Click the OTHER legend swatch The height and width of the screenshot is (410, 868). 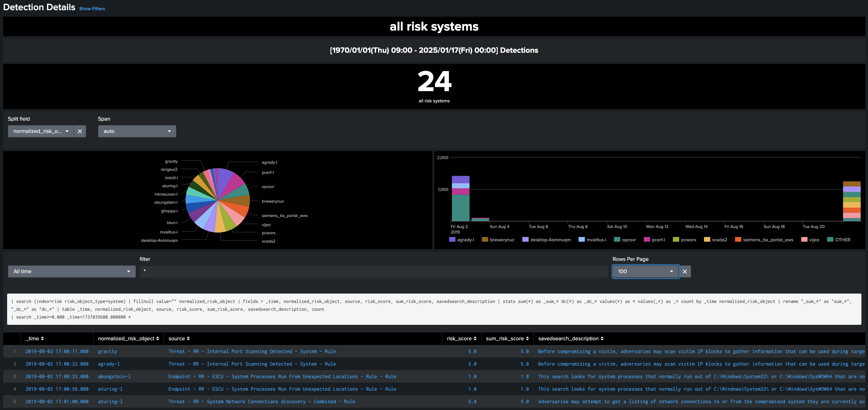830,239
